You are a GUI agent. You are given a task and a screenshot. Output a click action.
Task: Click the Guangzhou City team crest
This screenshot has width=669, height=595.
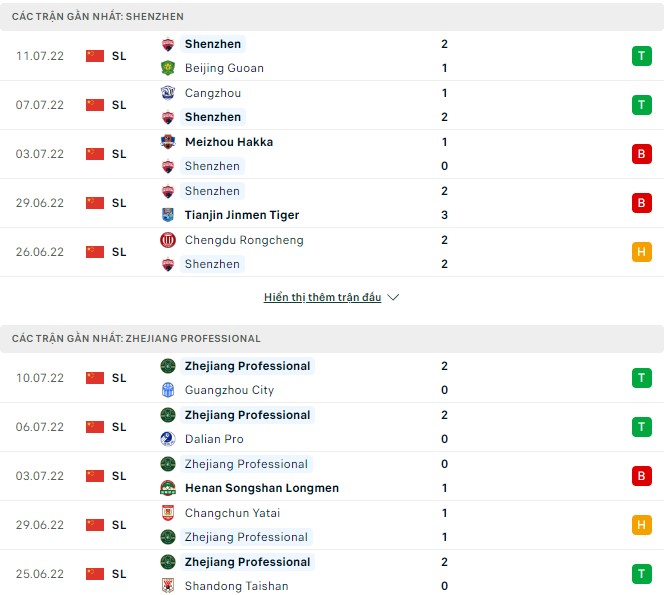(x=168, y=390)
